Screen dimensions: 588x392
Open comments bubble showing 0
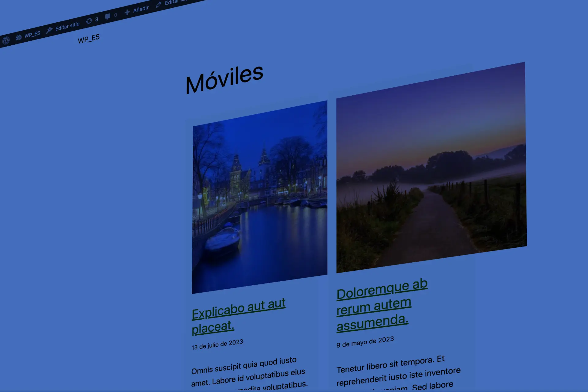coord(111,16)
